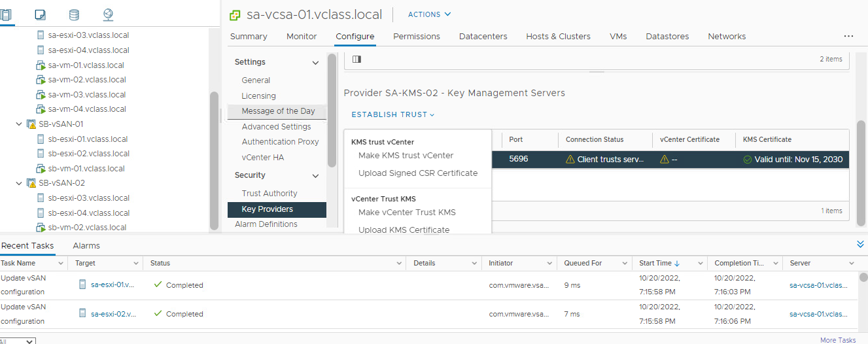Click the More Tasks link
Screen dimensions: 868x344
[838, 340]
